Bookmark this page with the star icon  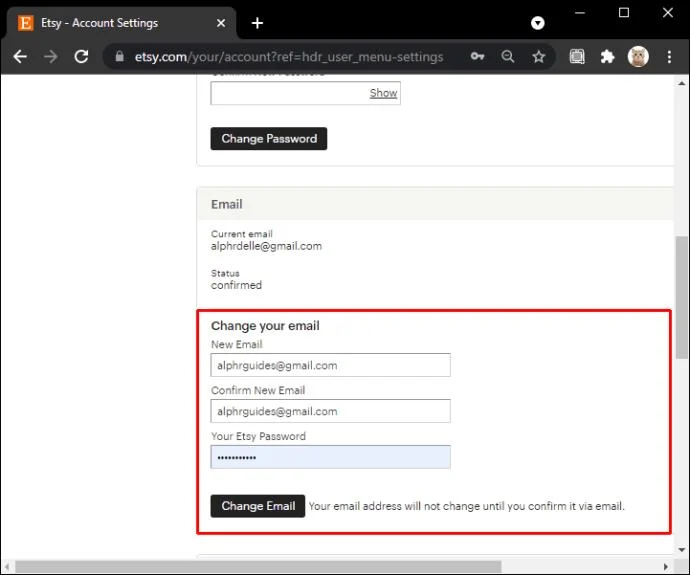[539, 56]
